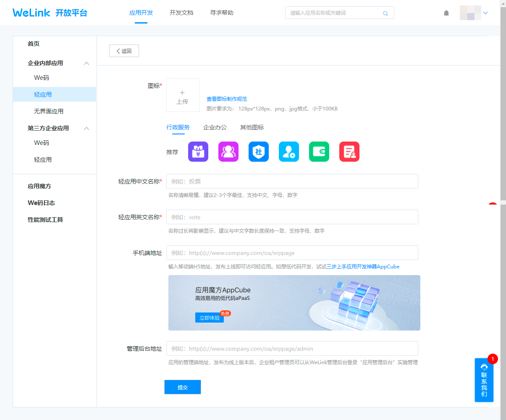Image resolution: width=506 pixels, height=420 pixels.
Task: Click the 应用的管理端地址 hint text
Action: tap(293, 362)
